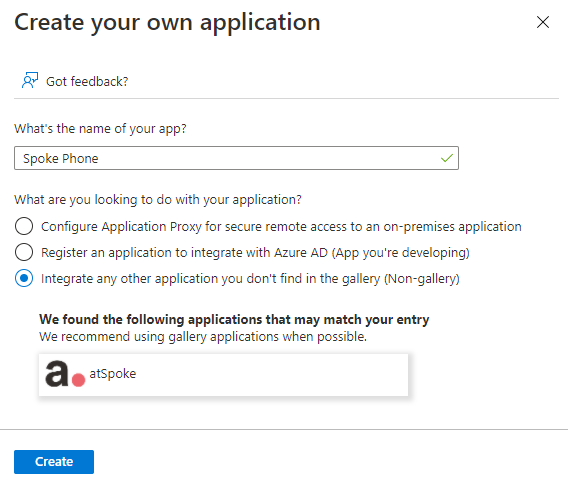Image resolution: width=568 pixels, height=485 pixels.
Task: Click the 'Spoke Phone' text in name field
Action: 60,159
